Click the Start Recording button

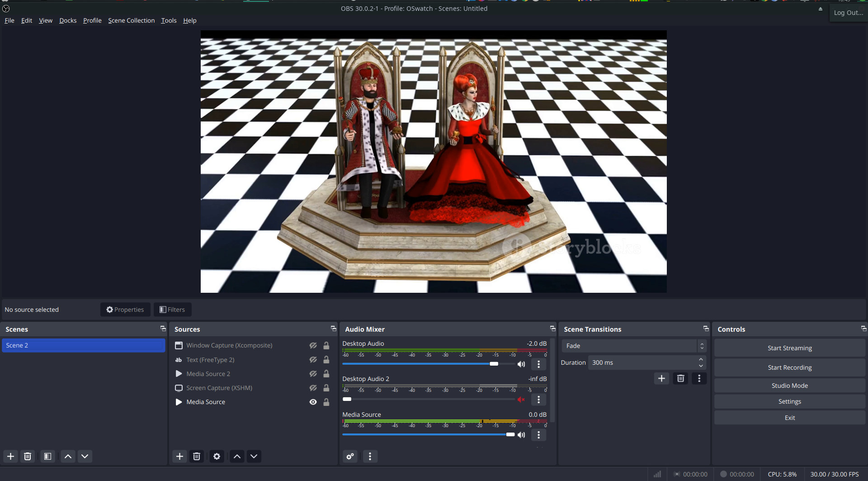pos(789,367)
